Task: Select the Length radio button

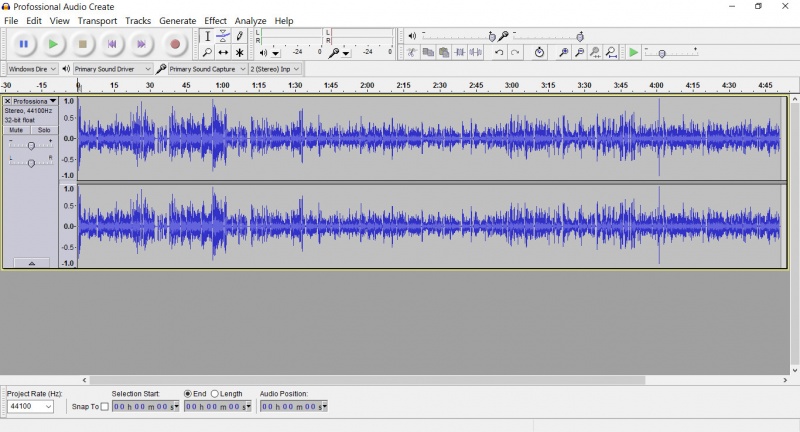Action: [x=214, y=394]
